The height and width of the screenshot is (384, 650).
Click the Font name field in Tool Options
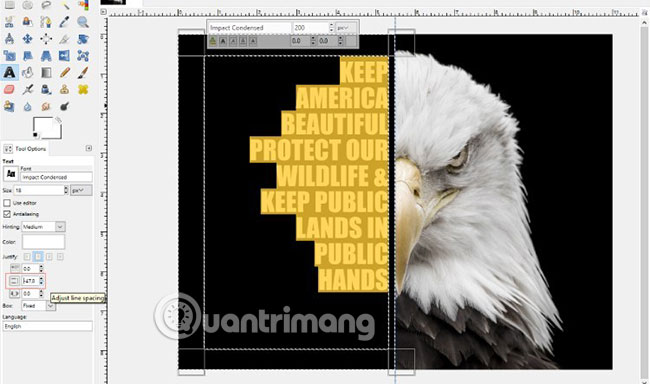[56, 177]
